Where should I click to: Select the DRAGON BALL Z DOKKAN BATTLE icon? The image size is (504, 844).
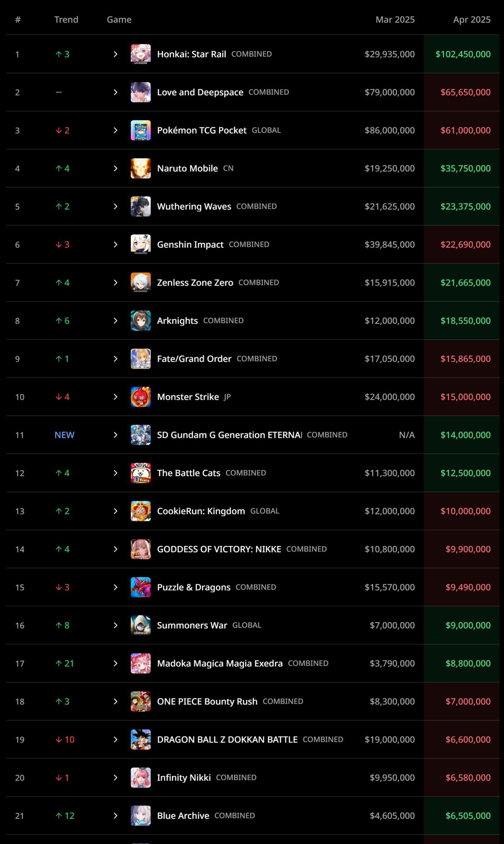click(141, 739)
